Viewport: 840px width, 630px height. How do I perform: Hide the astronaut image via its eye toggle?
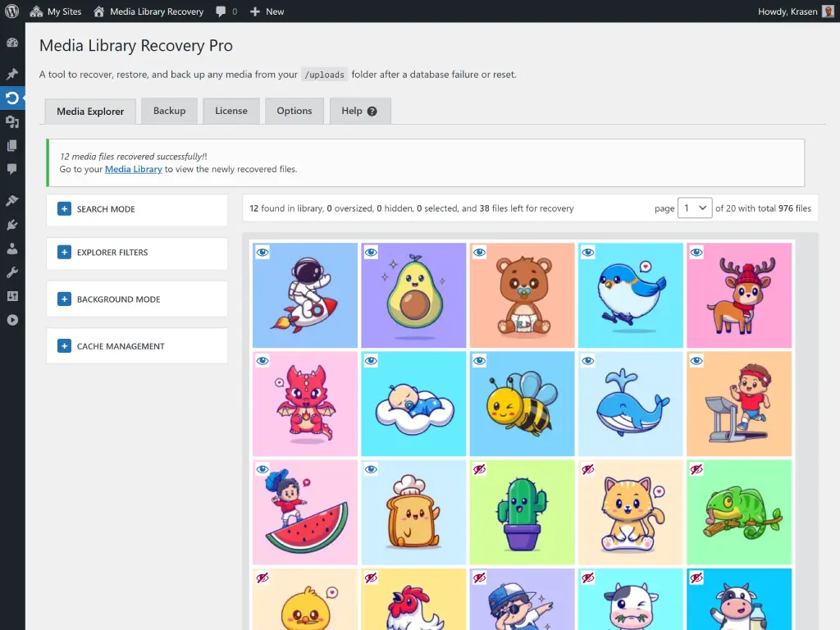[262, 252]
